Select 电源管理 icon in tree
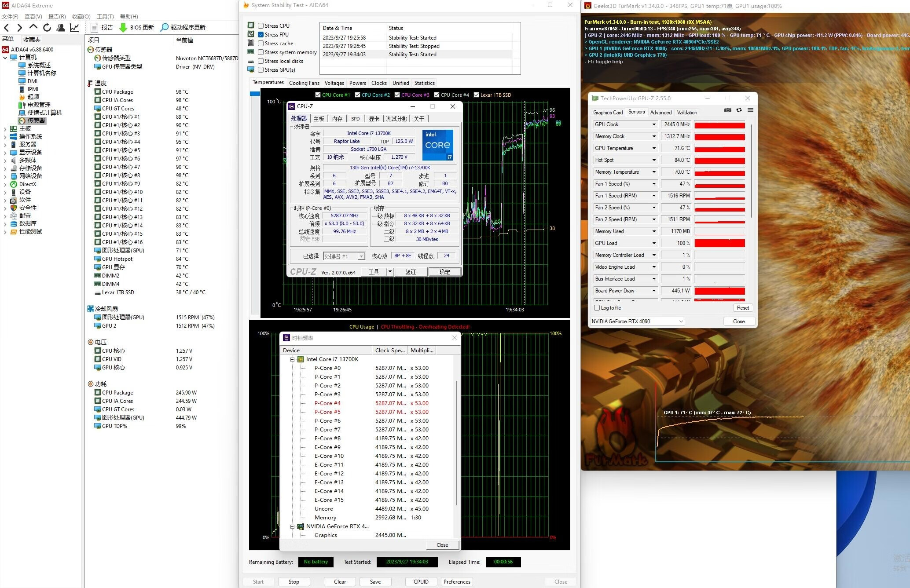Screen dimensions: 910x588 (22, 105)
